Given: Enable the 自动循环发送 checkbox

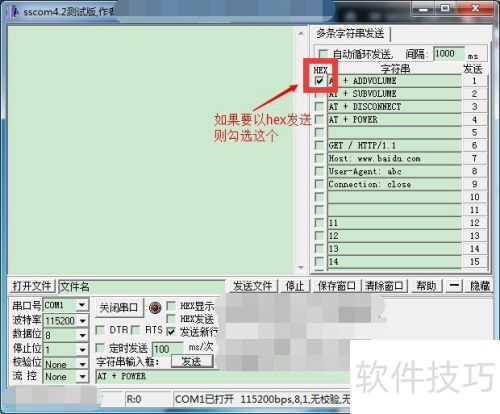Looking at the screenshot, I should coord(323,54).
